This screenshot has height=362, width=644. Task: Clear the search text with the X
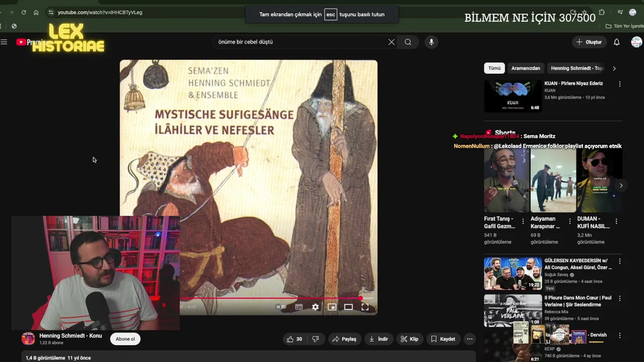tap(391, 42)
